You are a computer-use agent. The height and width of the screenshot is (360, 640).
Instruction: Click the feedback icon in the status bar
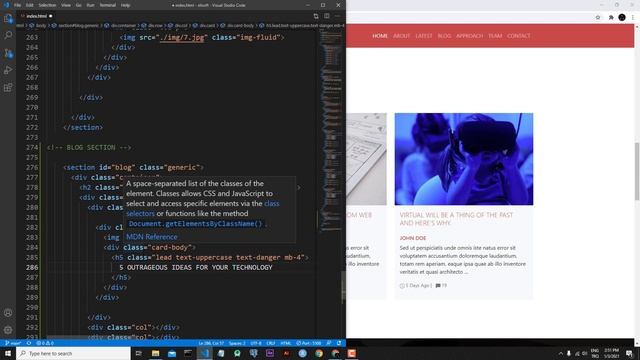329,343
